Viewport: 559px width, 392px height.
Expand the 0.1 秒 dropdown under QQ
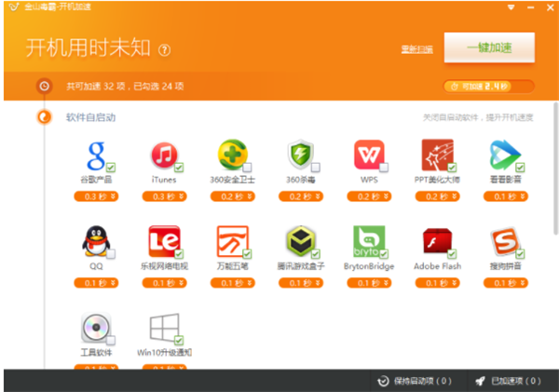(x=96, y=283)
